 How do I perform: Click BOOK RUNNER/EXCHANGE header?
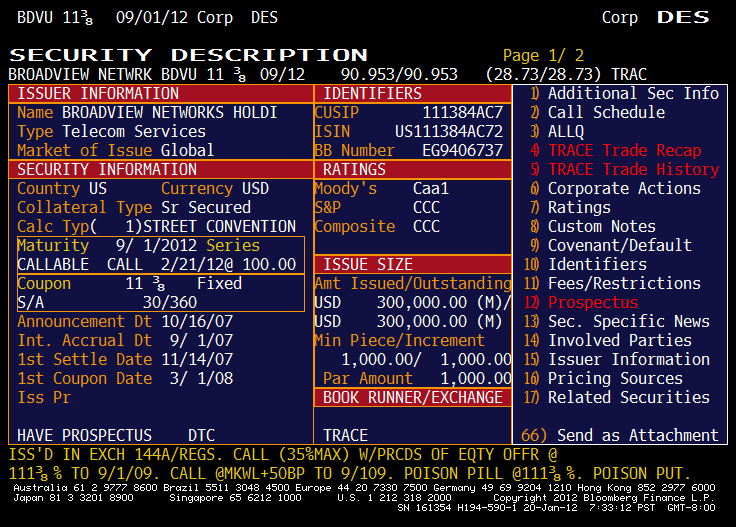tap(413, 397)
